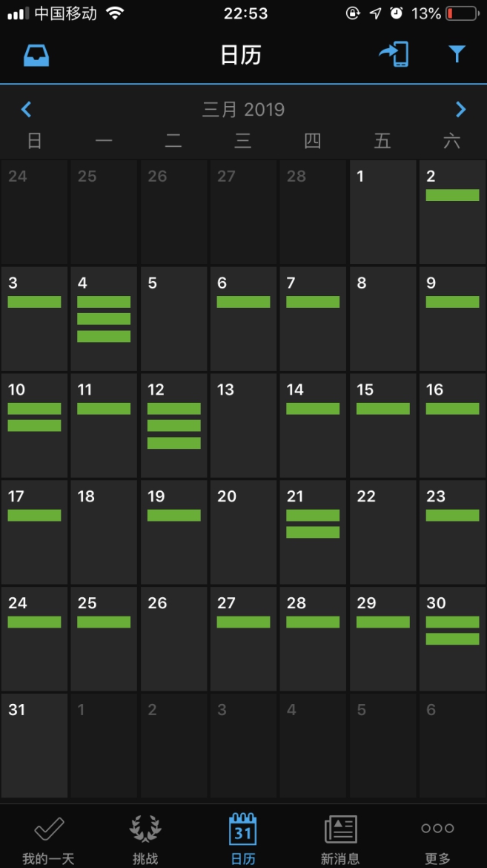Open 挑战 laurel wreath tab

(145, 838)
